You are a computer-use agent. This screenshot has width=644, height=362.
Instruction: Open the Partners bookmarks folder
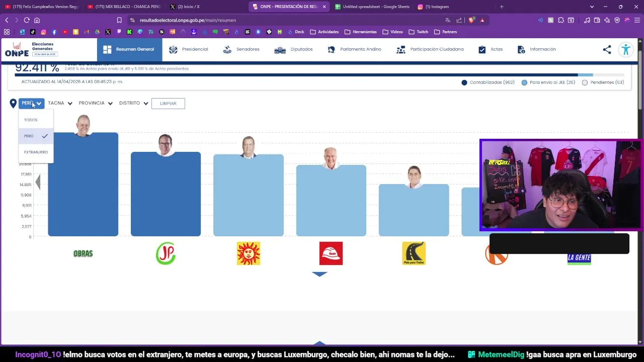tap(445, 32)
